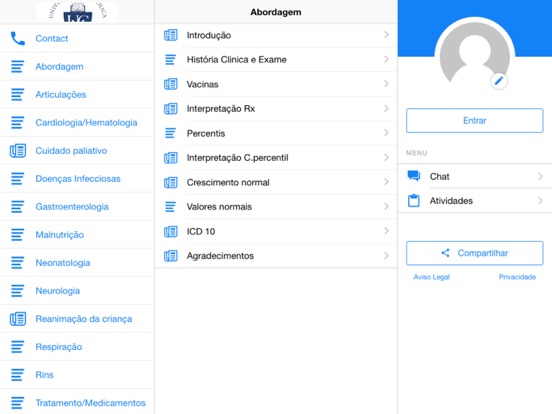
Task: Click the ICD 10 entry text
Action: click(x=201, y=231)
